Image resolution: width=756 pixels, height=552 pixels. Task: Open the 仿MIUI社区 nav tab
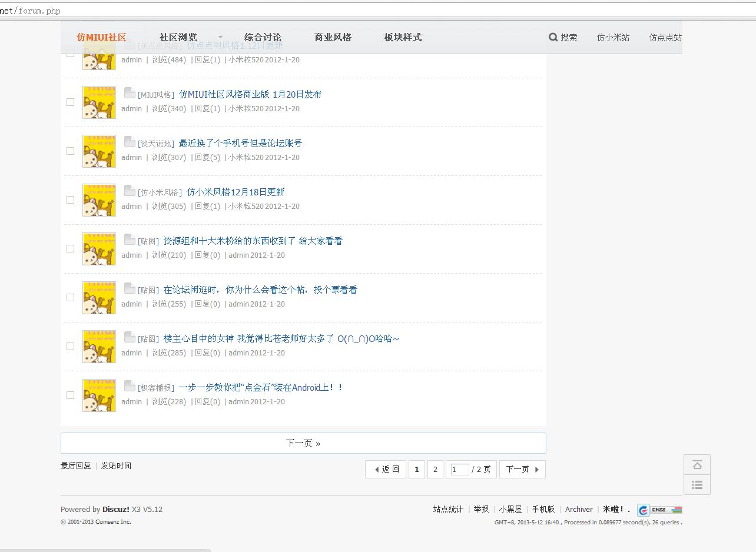tap(101, 37)
